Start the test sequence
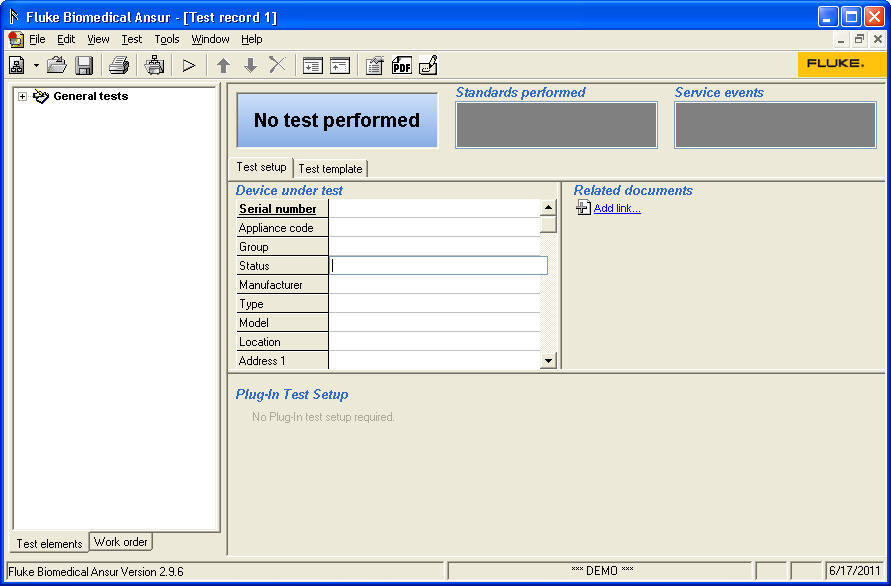The image size is (891, 586). click(189, 65)
